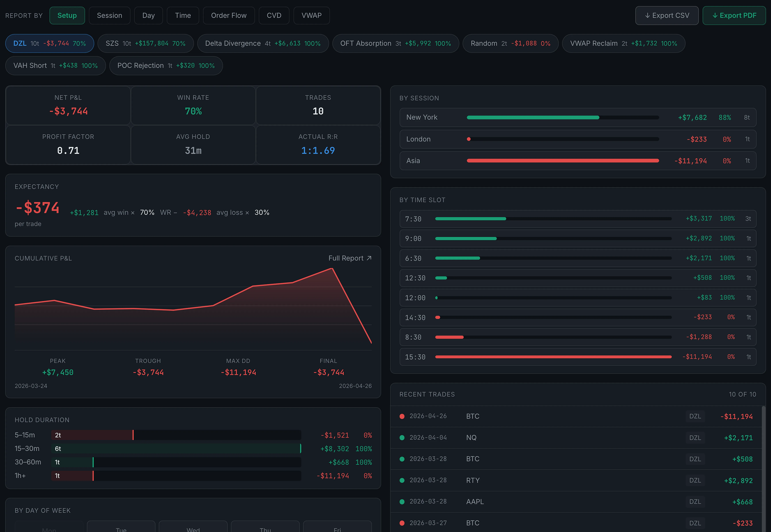
Task: Click the 12:30 time slot row
Action: click(x=578, y=278)
